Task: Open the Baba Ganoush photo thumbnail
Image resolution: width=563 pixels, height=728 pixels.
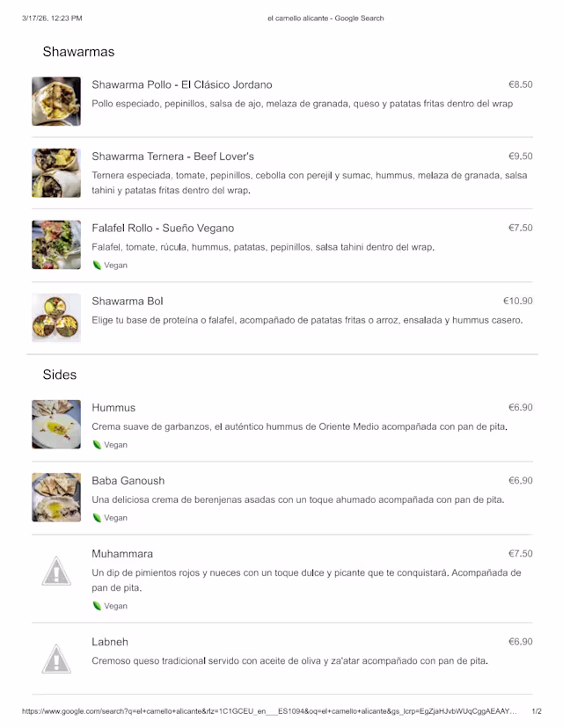Action: click(x=56, y=498)
